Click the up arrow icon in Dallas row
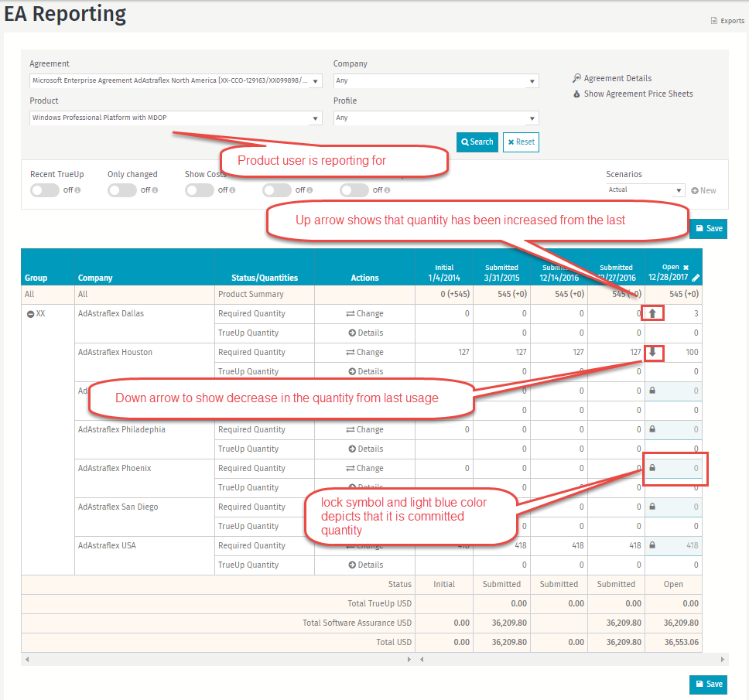 [652, 313]
